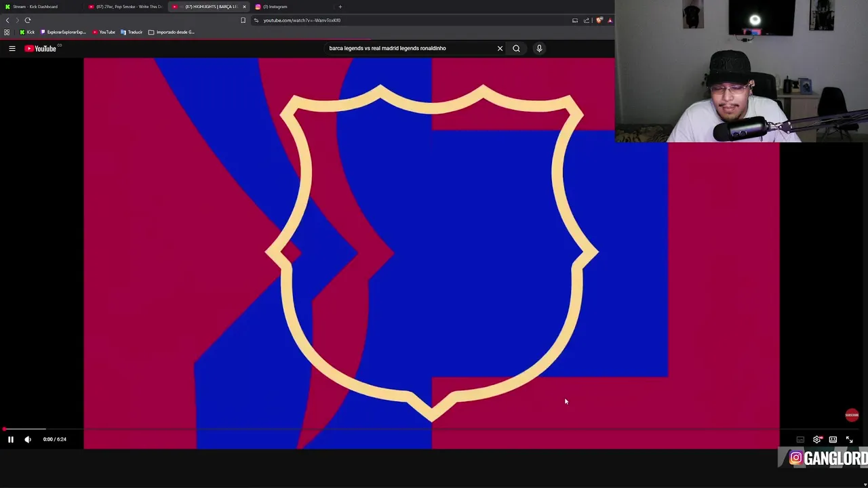Bookmark this page with the bookmark icon

click(243, 20)
